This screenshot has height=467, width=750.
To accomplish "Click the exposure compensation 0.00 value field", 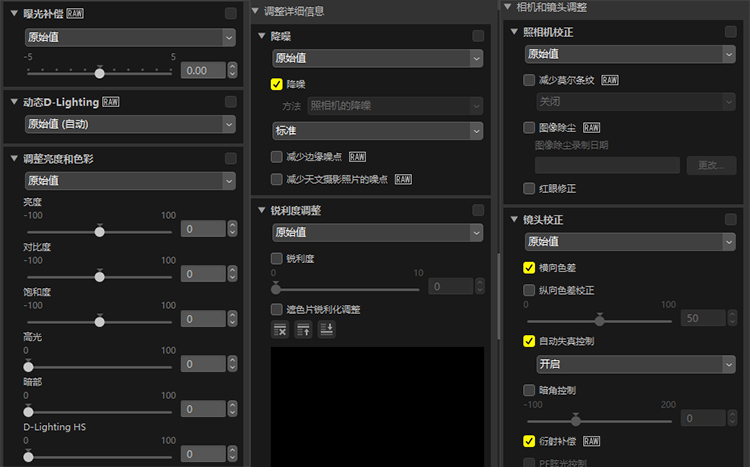I will [203, 70].
